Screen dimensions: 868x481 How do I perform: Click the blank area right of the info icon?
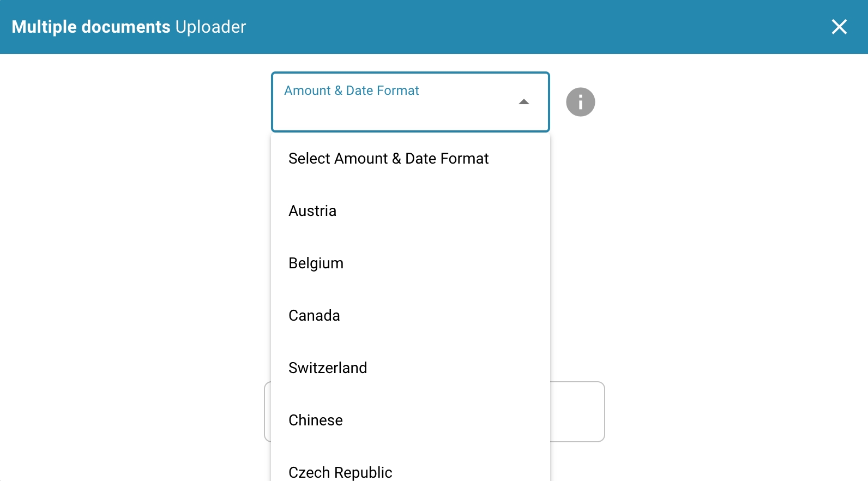709,102
